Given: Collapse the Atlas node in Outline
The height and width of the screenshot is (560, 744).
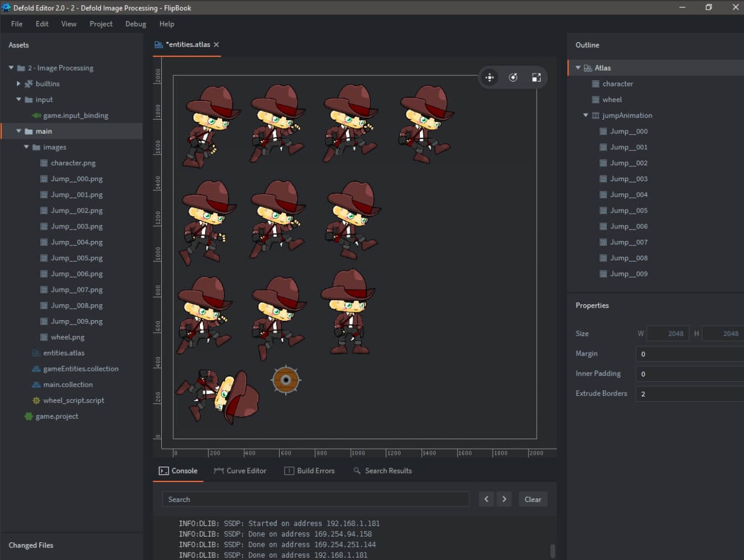Looking at the screenshot, I should coord(578,68).
